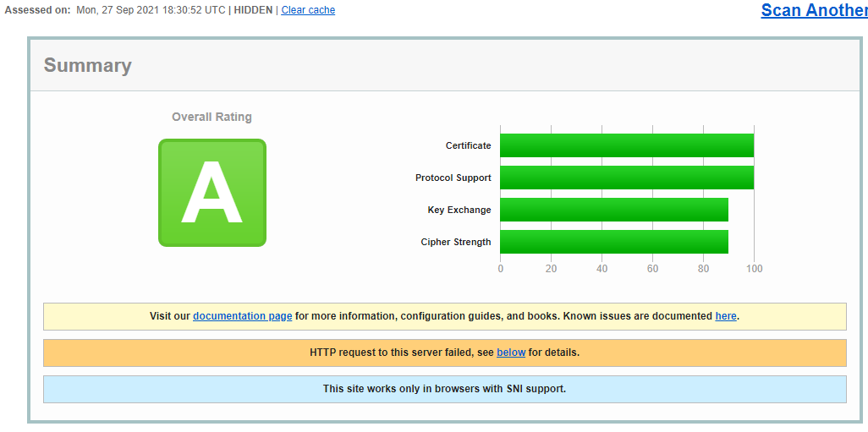Click the Scan Another link
868x432 pixels.
pyautogui.click(x=815, y=10)
